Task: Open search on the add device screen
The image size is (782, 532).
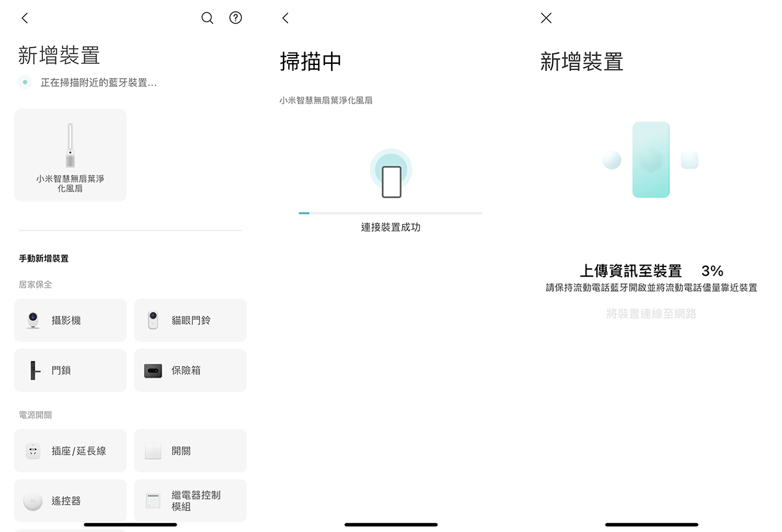Action: pyautogui.click(x=207, y=18)
